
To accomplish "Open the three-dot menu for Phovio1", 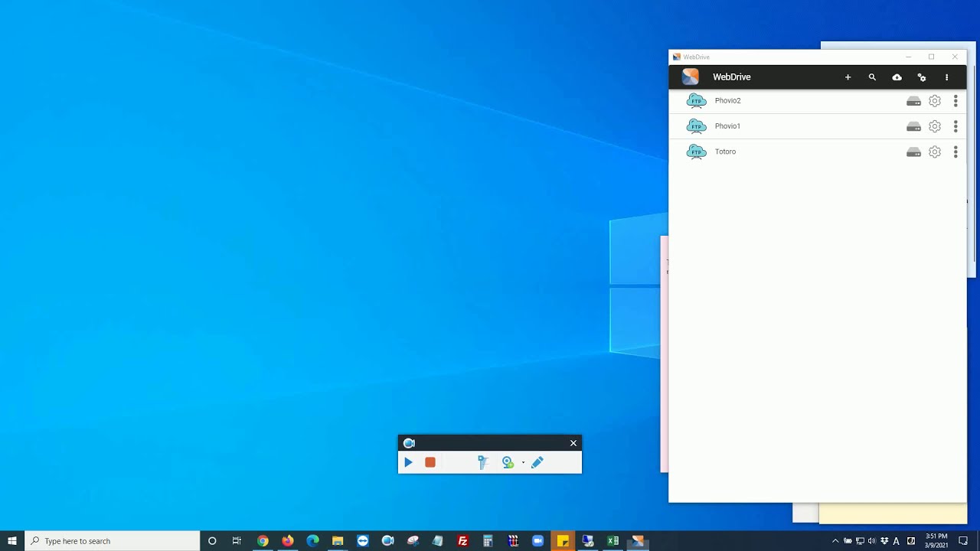I will (955, 126).
